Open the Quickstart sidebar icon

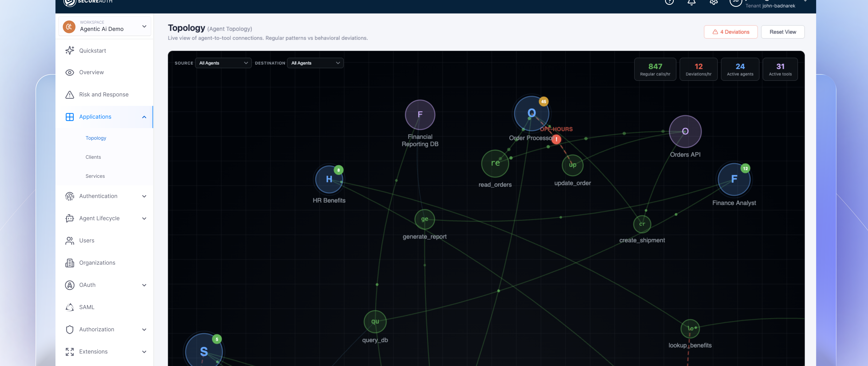coord(70,50)
